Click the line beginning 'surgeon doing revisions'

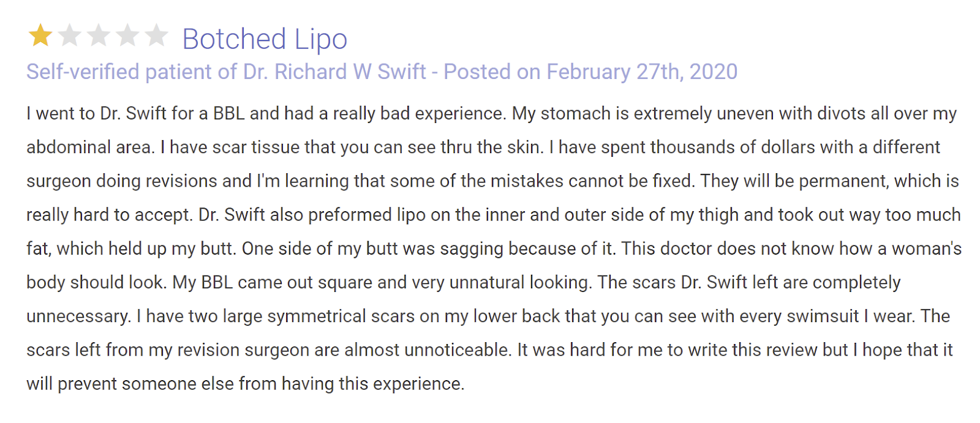click(492, 181)
